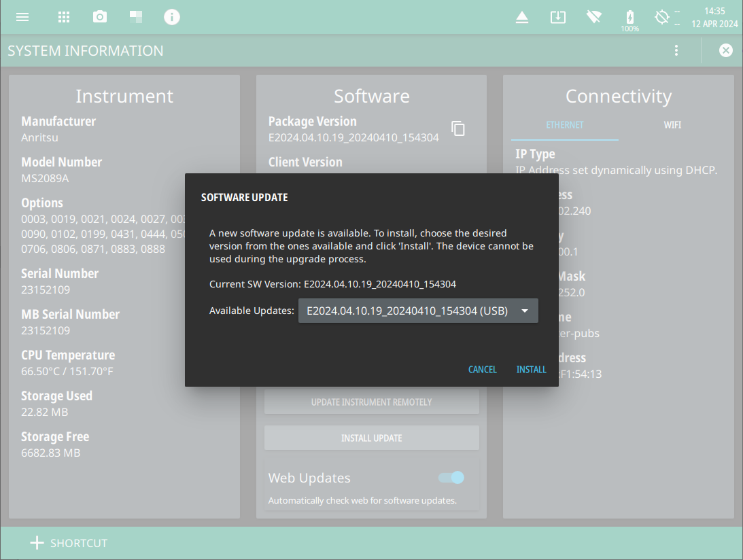Image resolution: width=743 pixels, height=560 pixels.
Task: Switch to the WiFi tab
Action: coord(672,125)
